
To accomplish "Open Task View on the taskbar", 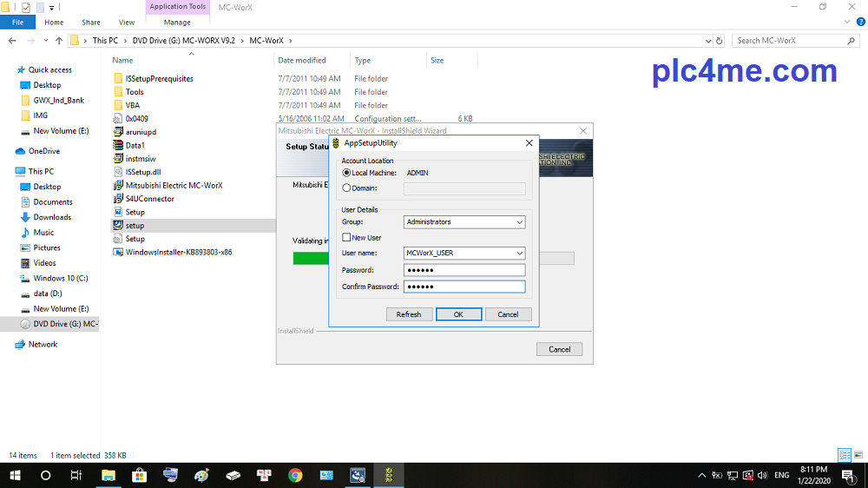I will point(76,475).
